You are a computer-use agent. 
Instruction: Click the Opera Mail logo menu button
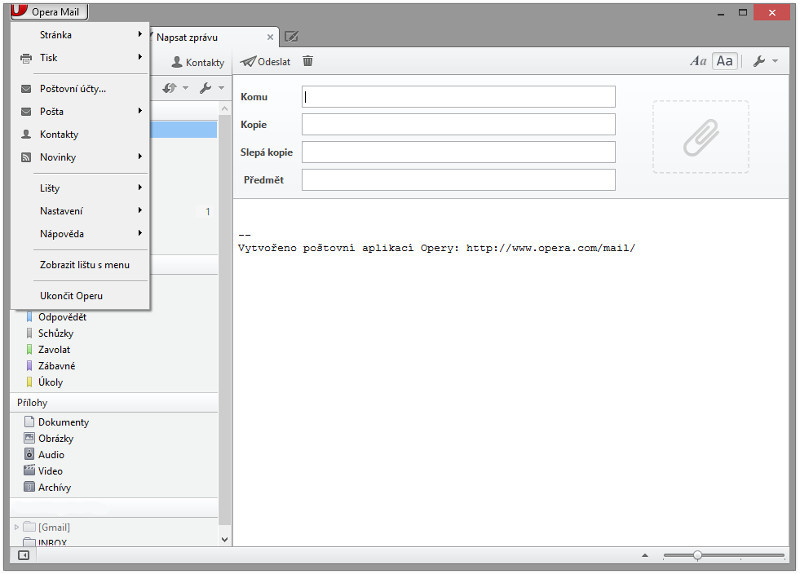(x=49, y=11)
